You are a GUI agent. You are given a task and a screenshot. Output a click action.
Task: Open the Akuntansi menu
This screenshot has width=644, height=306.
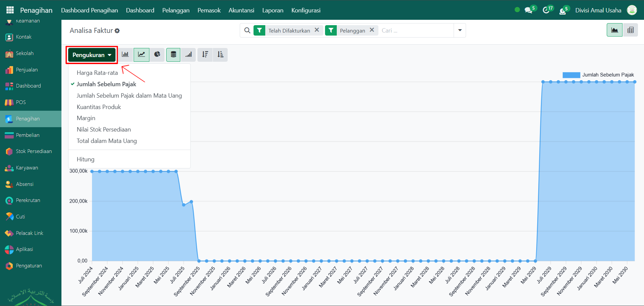241,10
